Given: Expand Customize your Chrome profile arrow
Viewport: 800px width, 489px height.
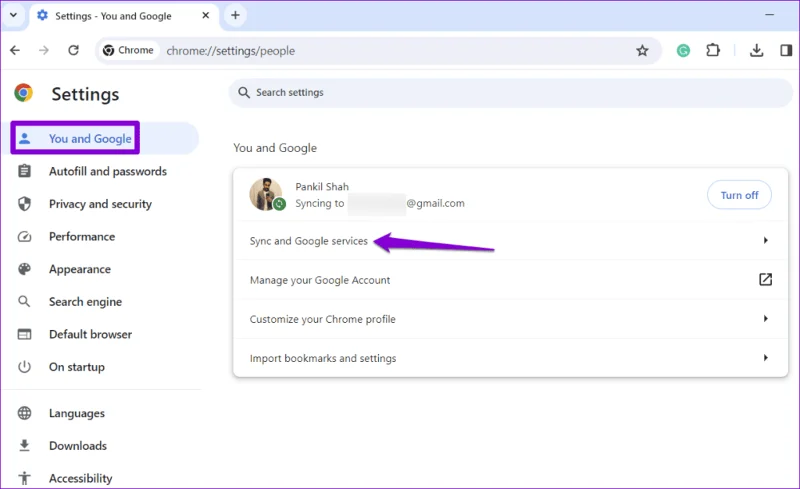Looking at the screenshot, I should (x=765, y=319).
